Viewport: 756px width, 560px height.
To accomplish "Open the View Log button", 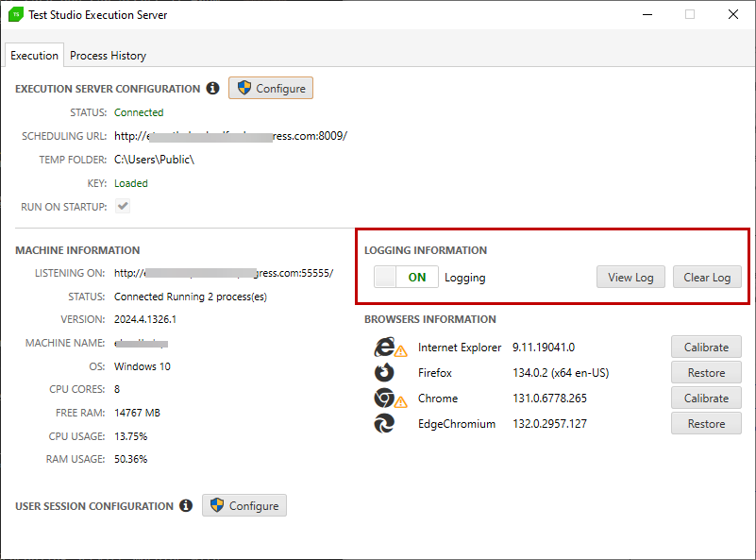I will (x=630, y=278).
